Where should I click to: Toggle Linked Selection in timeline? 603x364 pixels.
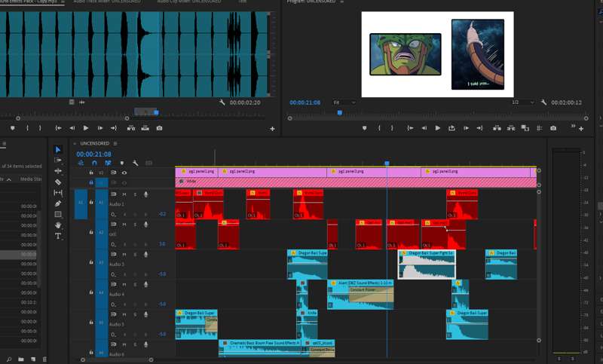108,163
